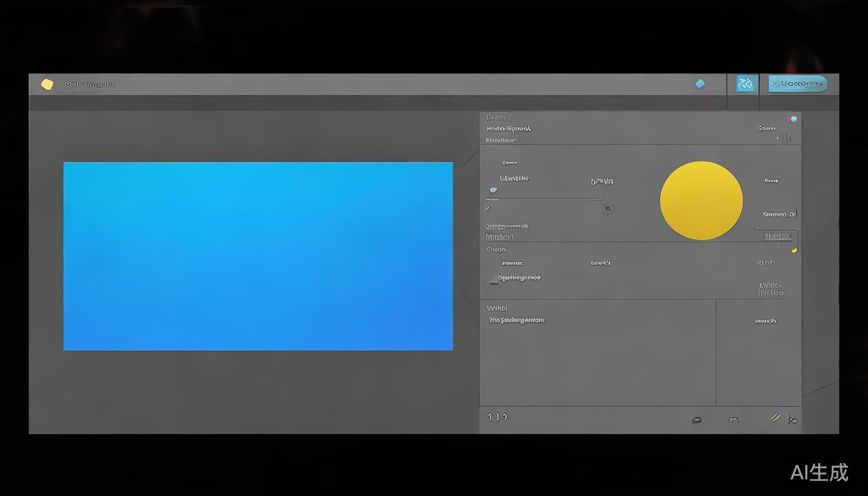Viewport: 868px width, 496px height.
Task: Click the circular half-split icon in panel header
Action: click(787, 138)
